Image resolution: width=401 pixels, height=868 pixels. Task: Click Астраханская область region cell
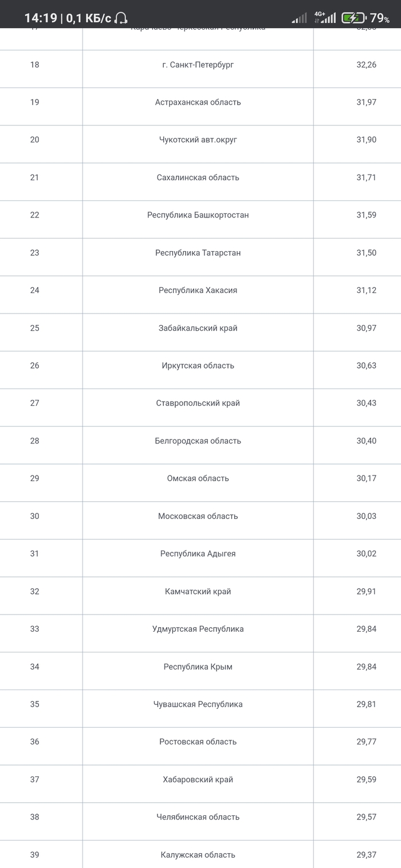[198, 102]
